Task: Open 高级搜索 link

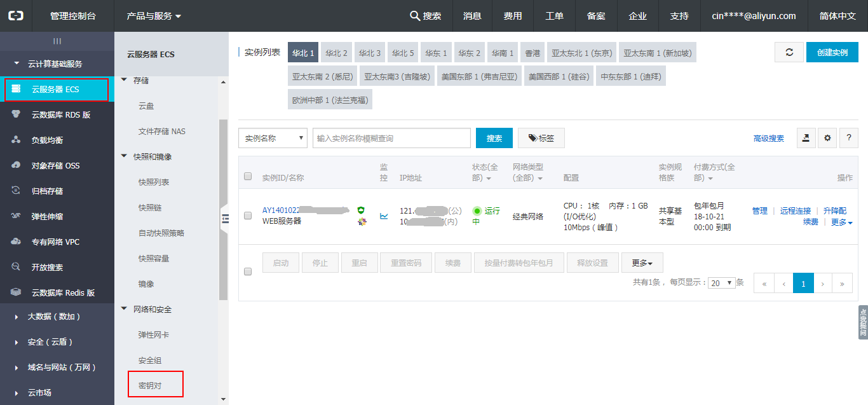Action: (769, 138)
